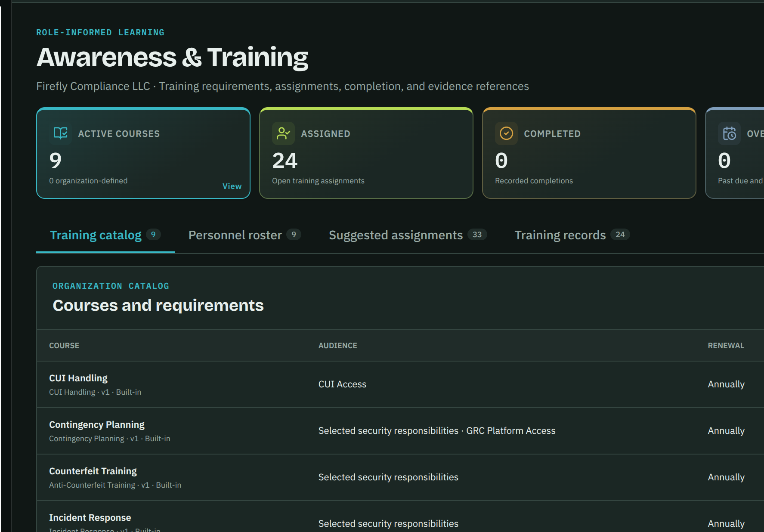The image size is (764, 532).
Task: Click the 'Anti-Counterfeit Training · v1 · Built-in' subtitle
Action: point(115,485)
